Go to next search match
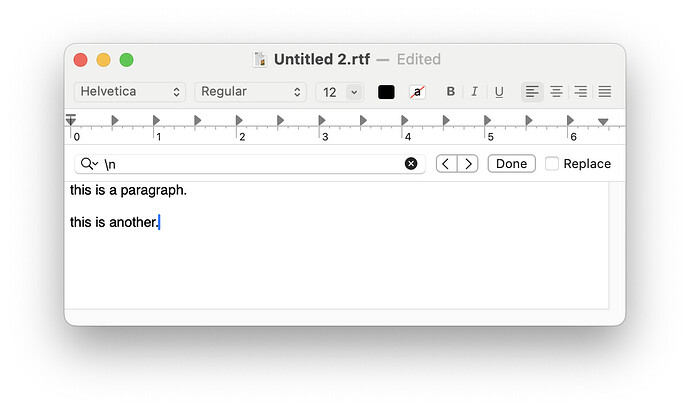The image size is (690, 410). click(x=468, y=164)
